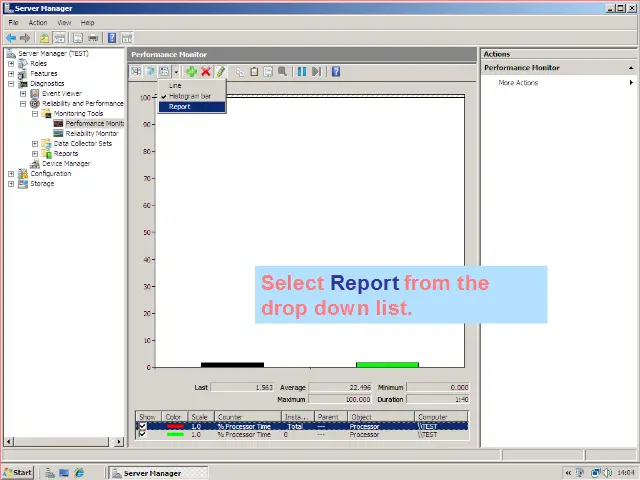Click the performance monitor Properties icon
The image size is (640, 480).
click(268, 72)
